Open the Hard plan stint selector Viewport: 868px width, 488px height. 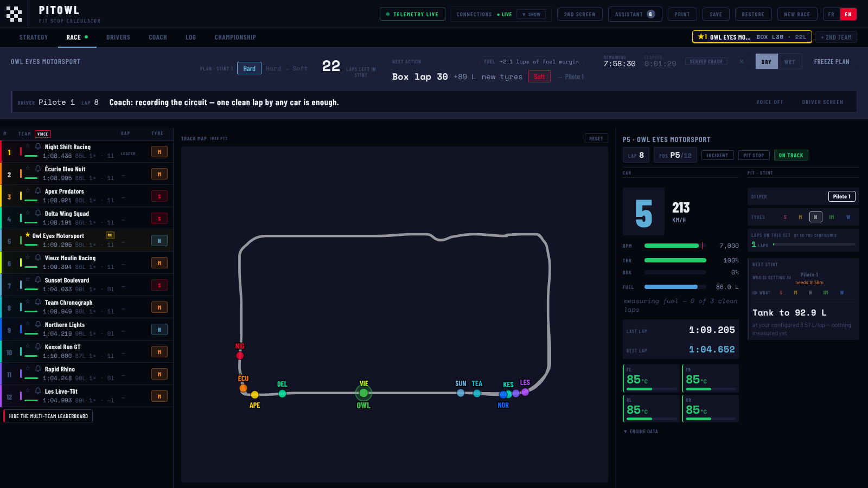tap(249, 68)
